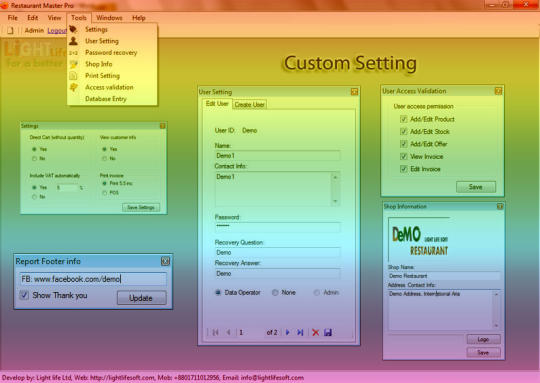Go to next user record
This screenshot has height=383, width=540.
[x=288, y=332]
